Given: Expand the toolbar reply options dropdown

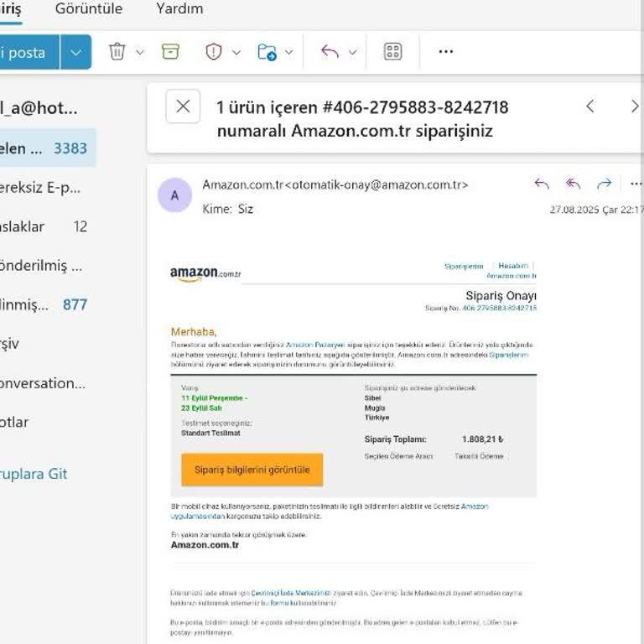Looking at the screenshot, I should [352, 53].
